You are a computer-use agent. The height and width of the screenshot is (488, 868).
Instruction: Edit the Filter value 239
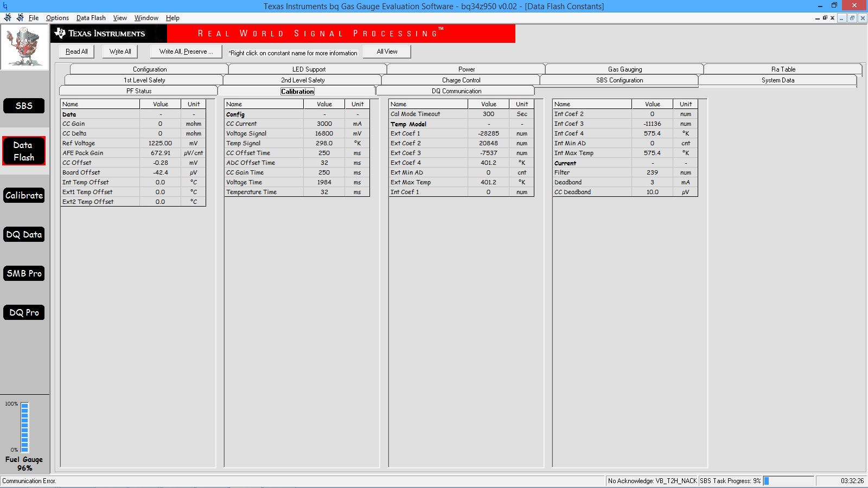click(x=652, y=172)
